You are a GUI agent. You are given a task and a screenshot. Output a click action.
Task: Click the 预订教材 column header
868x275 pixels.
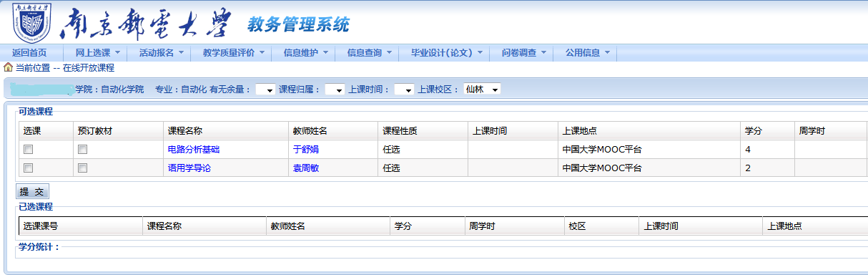coord(95,131)
